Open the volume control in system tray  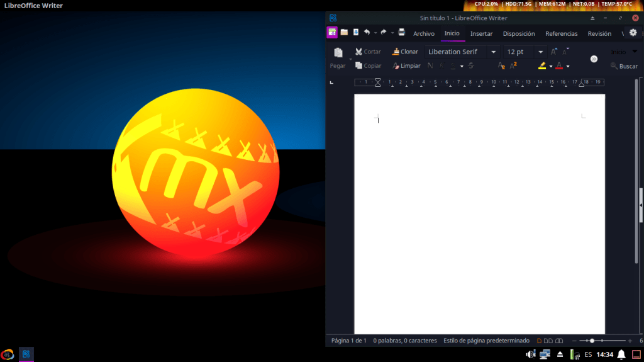[530, 354]
